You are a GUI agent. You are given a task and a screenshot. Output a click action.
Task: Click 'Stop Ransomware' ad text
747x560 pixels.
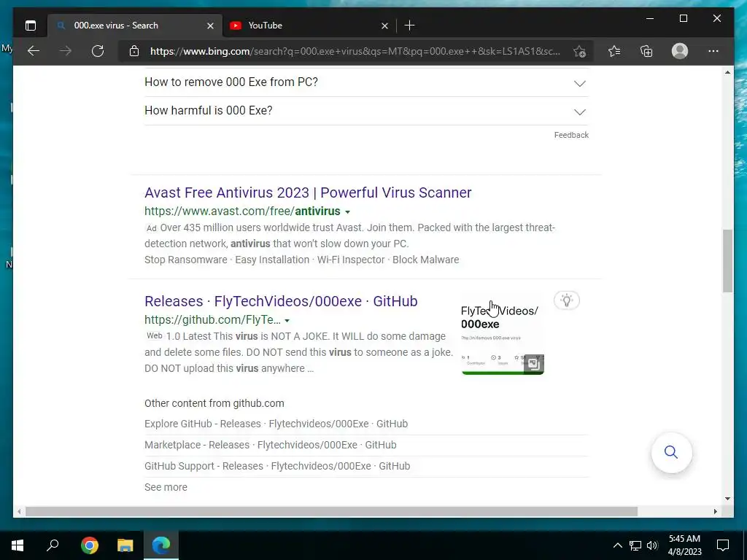186,260
